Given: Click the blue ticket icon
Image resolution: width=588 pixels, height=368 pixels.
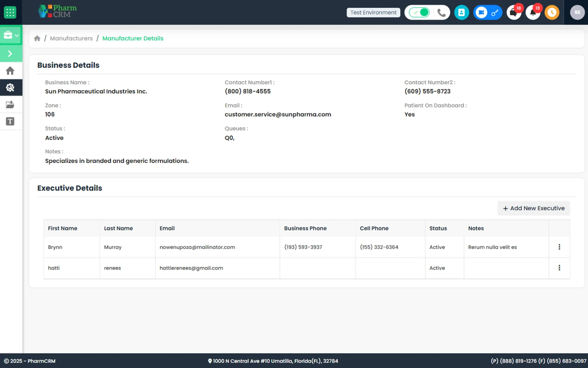Looking at the screenshot, I should 481,12.
